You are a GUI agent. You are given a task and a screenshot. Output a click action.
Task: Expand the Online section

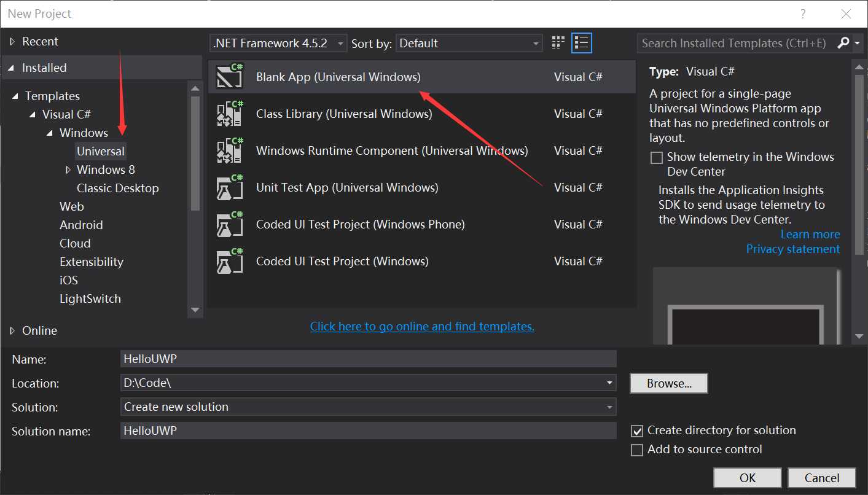click(x=12, y=330)
